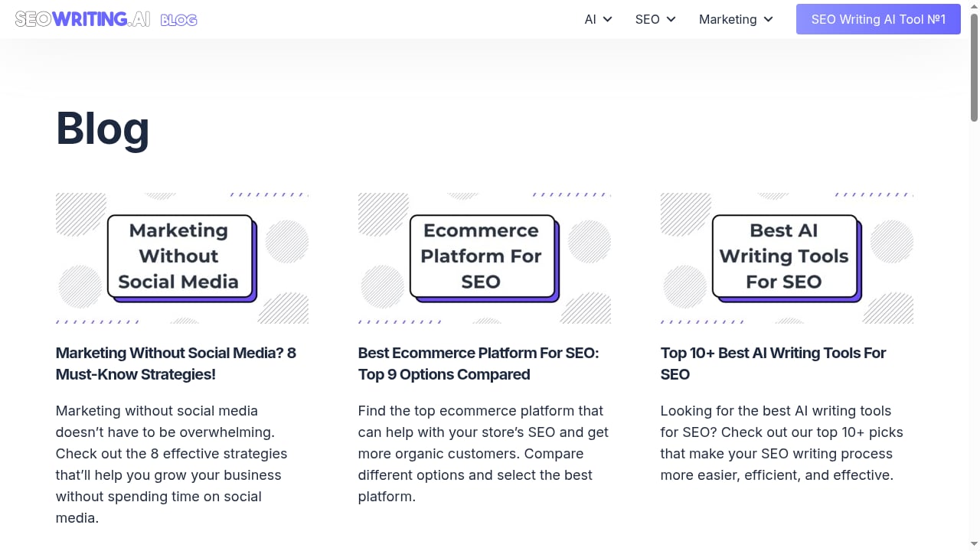Image resolution: width=980 pixels, height=551 pixels.
Task: Open article Best Ecommerce Platform For SEO: Top 9
Action: (x=479, y=364)
